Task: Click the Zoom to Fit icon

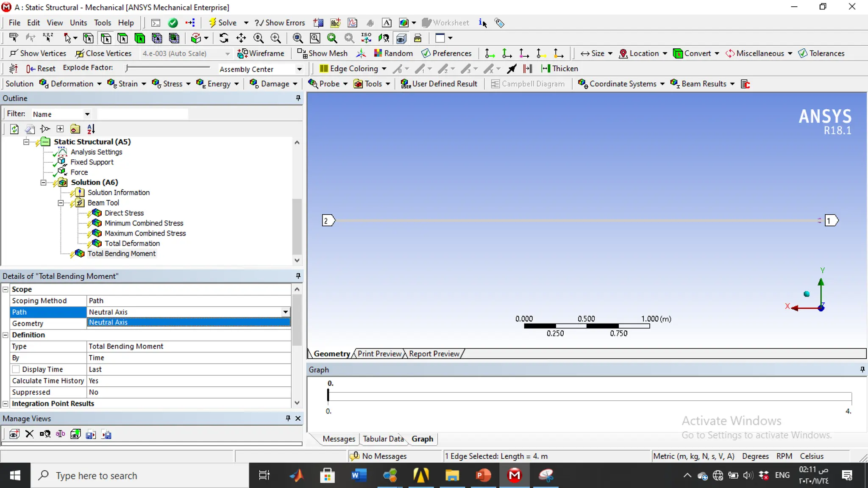Action: 298,38
